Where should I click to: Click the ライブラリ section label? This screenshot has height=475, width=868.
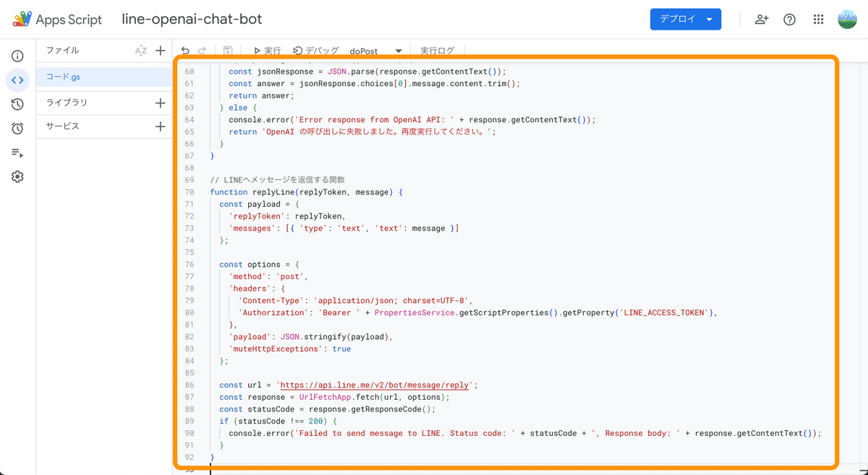point(67,103)
